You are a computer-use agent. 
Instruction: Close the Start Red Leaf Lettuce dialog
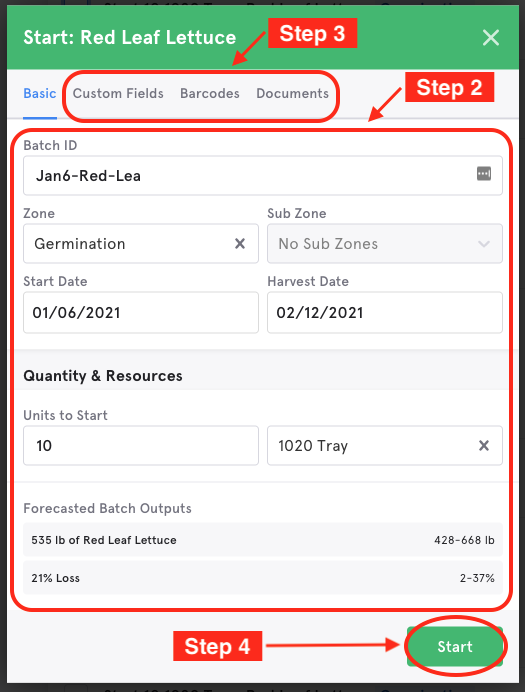(x=491, y=38)
